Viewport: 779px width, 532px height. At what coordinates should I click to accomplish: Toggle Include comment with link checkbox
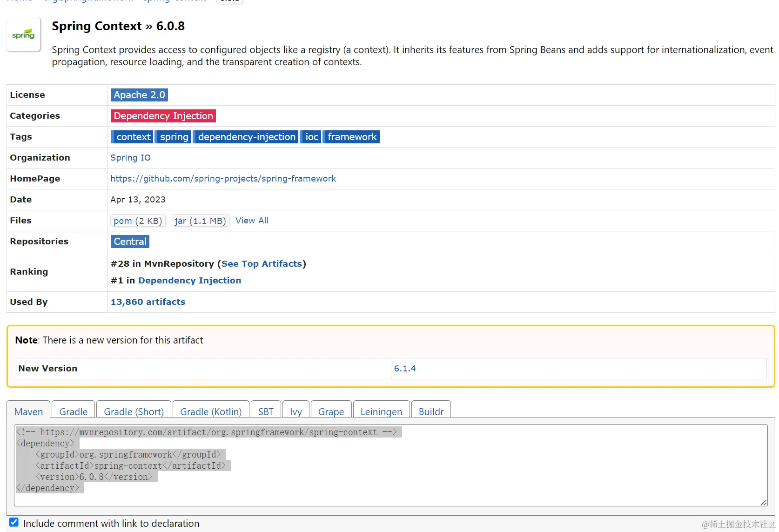click(14, 522)
